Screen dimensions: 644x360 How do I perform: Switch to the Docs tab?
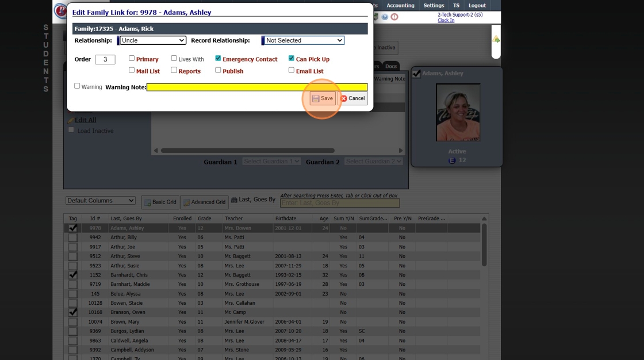pos(390,66)
